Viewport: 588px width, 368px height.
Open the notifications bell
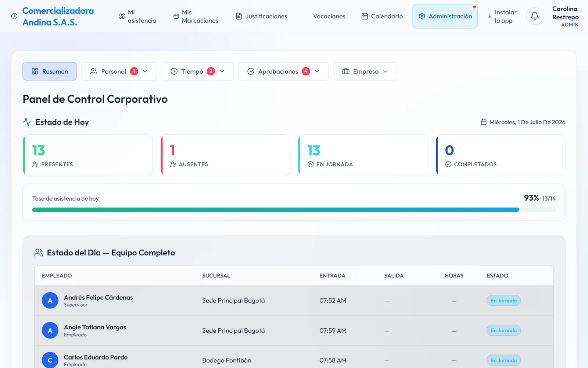[535, 16]
